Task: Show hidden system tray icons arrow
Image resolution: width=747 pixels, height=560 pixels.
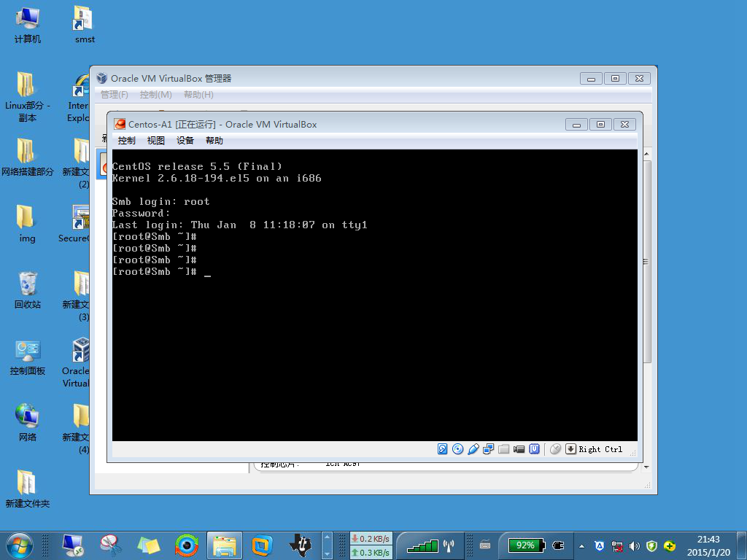Action: 581,546
